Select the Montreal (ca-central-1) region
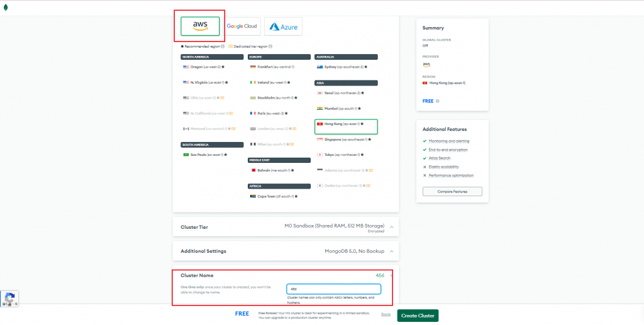 pyautogui.click(x=209, y=129)
